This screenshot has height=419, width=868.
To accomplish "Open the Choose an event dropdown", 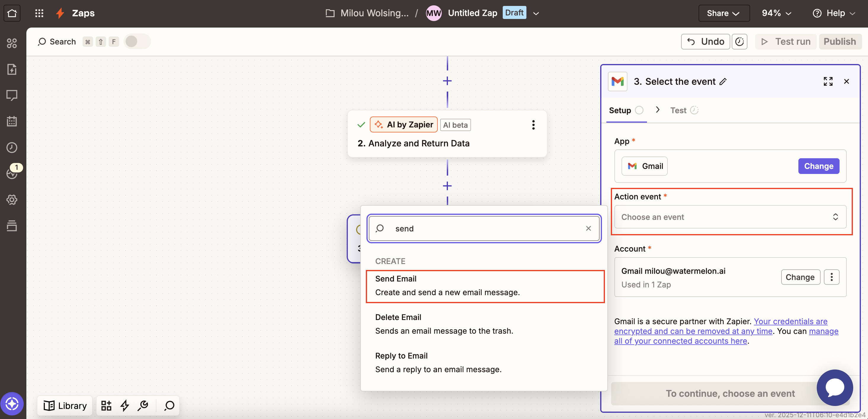I will (730, 217).
